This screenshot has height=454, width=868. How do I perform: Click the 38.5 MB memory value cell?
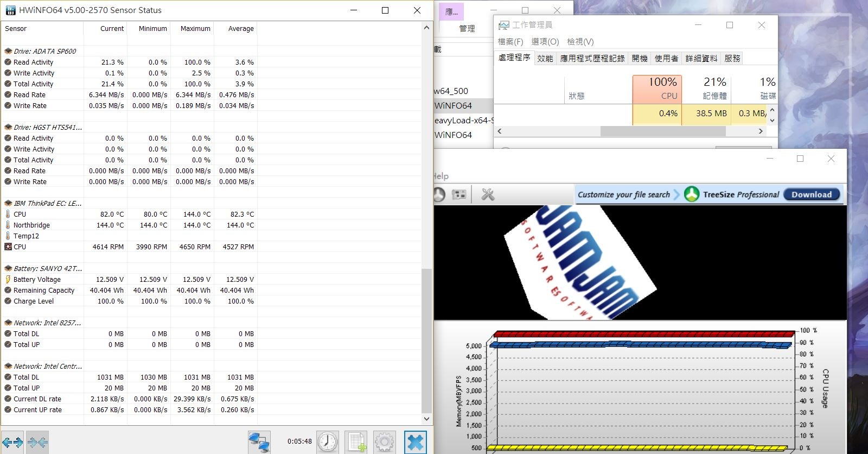pyautogui.click(x=706, y=113)
